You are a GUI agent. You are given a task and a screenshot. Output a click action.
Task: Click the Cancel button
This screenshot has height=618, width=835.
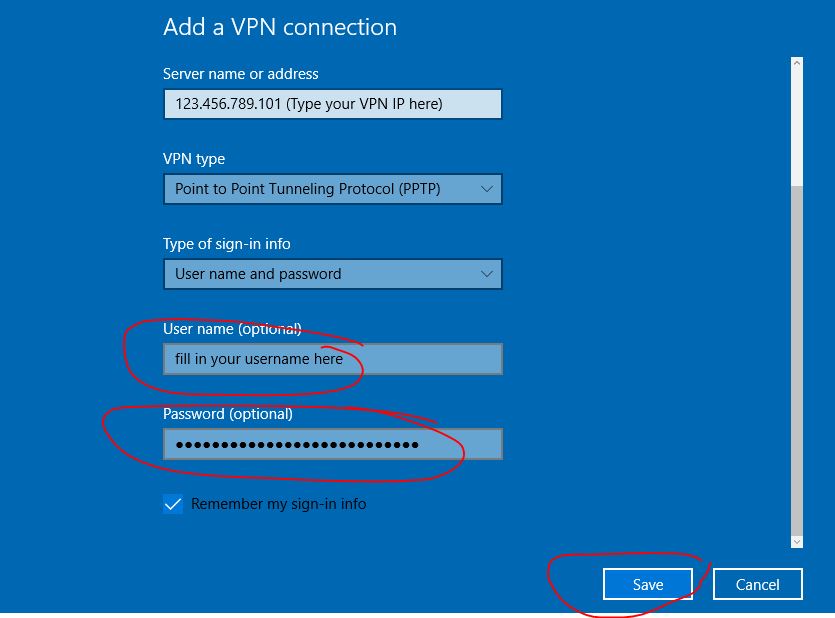click(757, 584)
